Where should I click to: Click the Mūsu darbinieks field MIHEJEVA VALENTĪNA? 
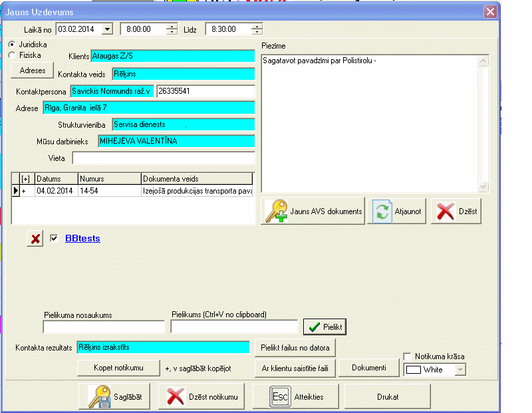click(176, 141)
